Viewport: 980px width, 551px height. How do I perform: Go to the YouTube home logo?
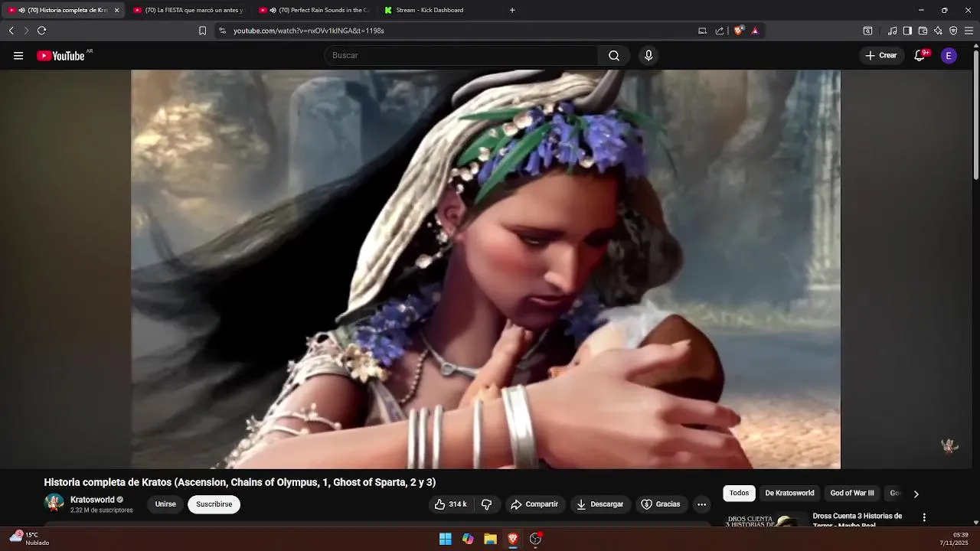point(61,56)
